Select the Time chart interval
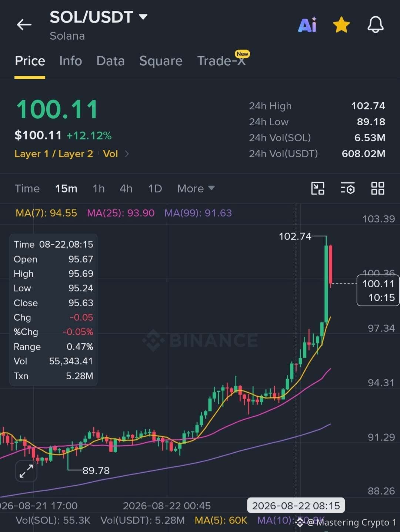Screen dimensions: 400x532 click(x=27, y=188)
